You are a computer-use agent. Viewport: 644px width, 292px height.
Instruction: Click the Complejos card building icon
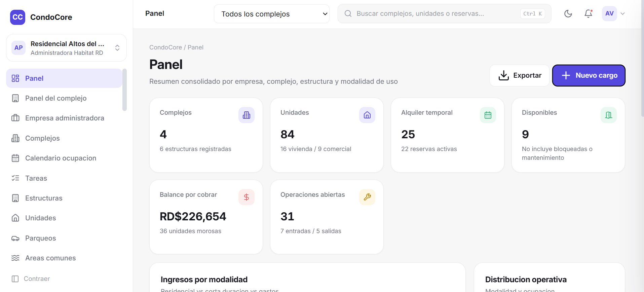click(x=247, y=115)
